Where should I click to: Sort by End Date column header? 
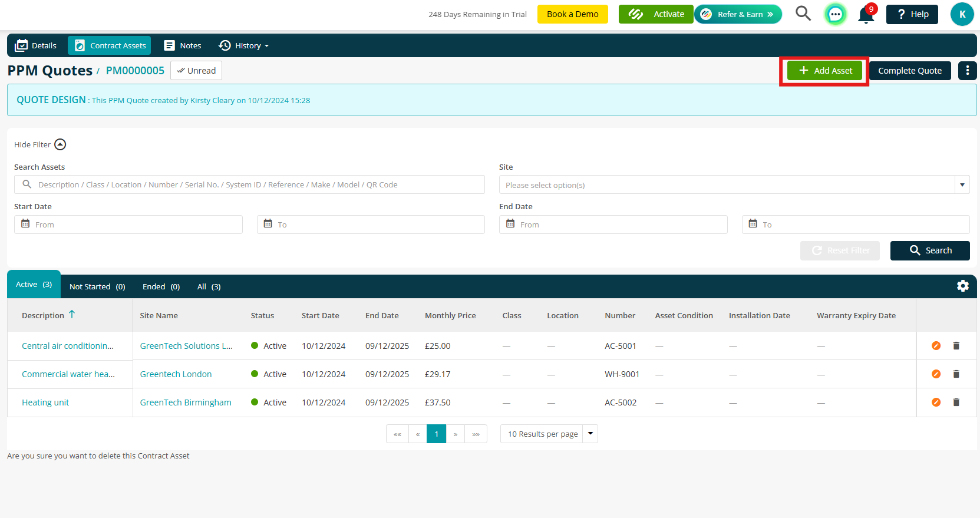(382, 315)
